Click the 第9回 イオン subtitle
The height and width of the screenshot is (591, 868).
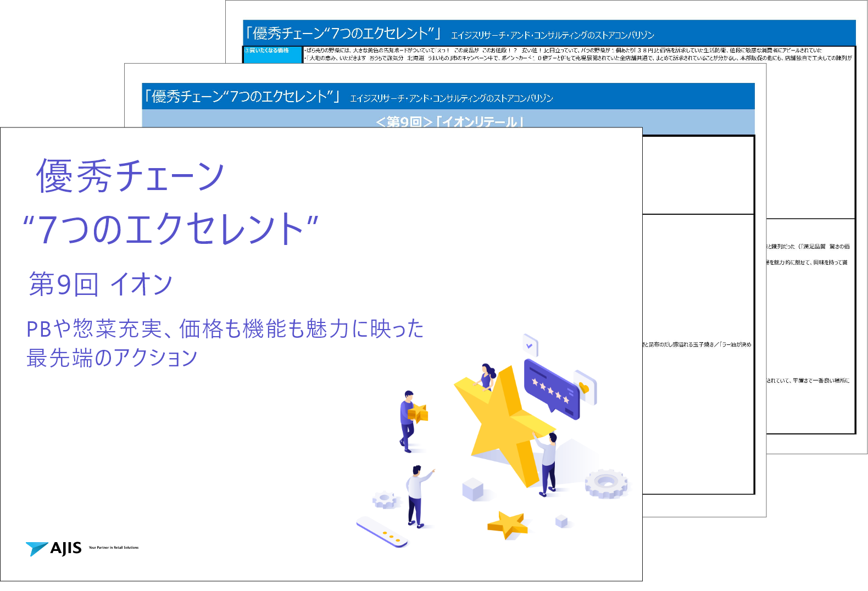coord(101,284)
